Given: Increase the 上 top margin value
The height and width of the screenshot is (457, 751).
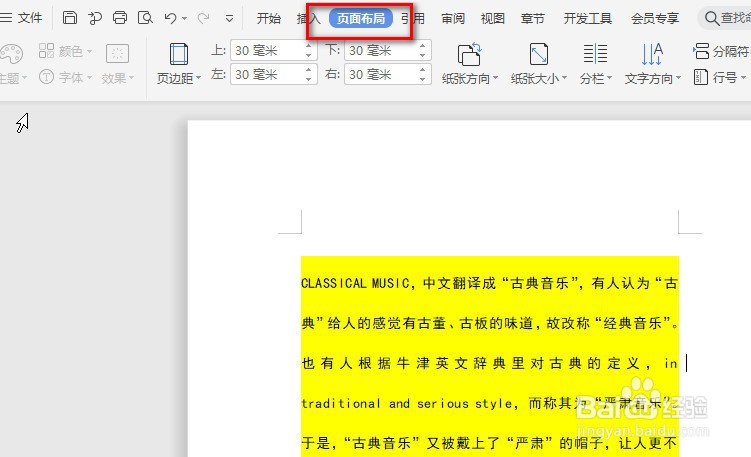Looking at the screenshot, I should tap(308, 46).
